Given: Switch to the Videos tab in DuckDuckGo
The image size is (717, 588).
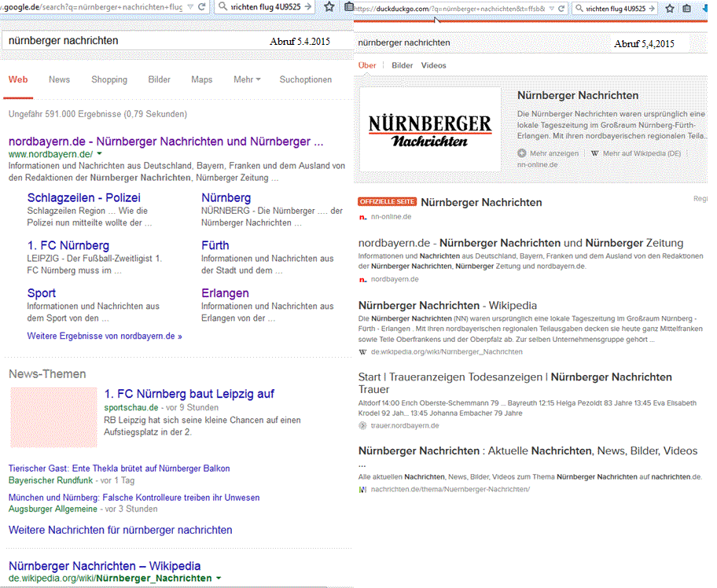Looking at the screenshot, I should [x=433, y=65].
